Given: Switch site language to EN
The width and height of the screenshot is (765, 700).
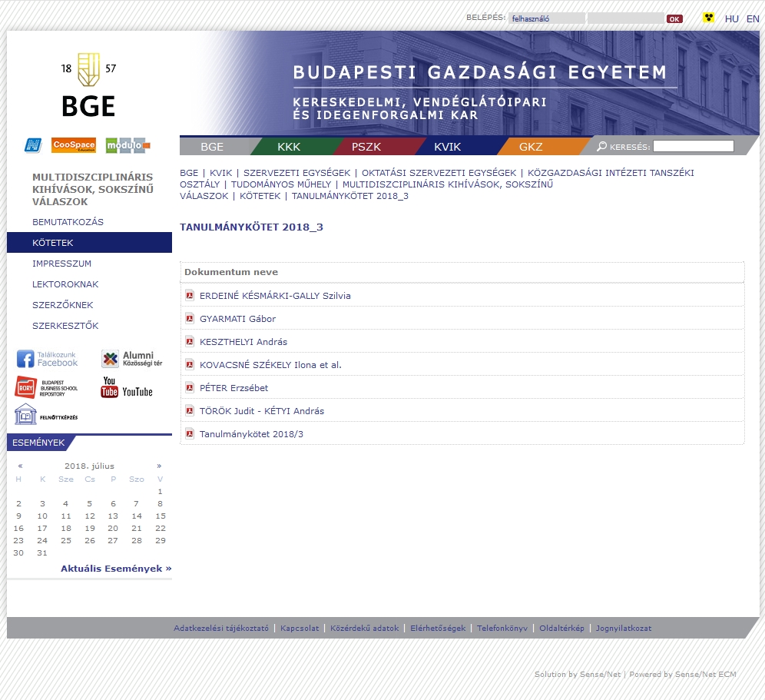Looking at the screenshot, I should click(753, 19).
